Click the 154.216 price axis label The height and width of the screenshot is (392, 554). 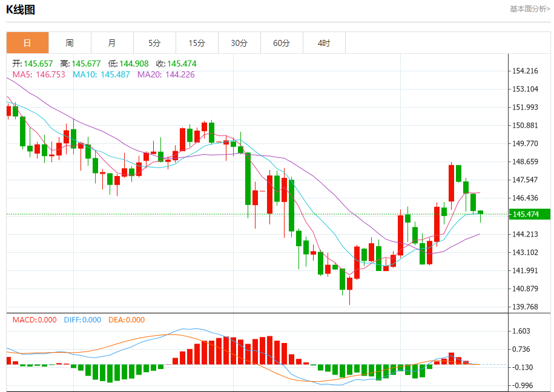[x=526, y=71]
